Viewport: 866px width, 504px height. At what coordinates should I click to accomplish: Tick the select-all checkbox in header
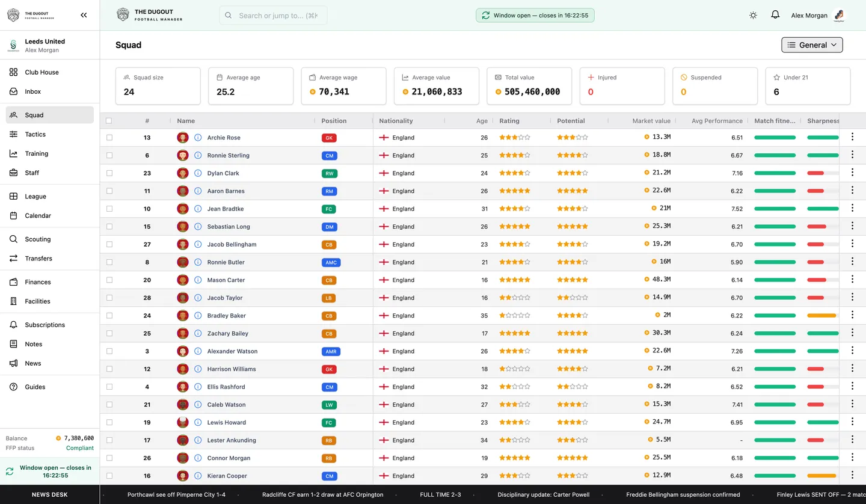click(109, 121)
